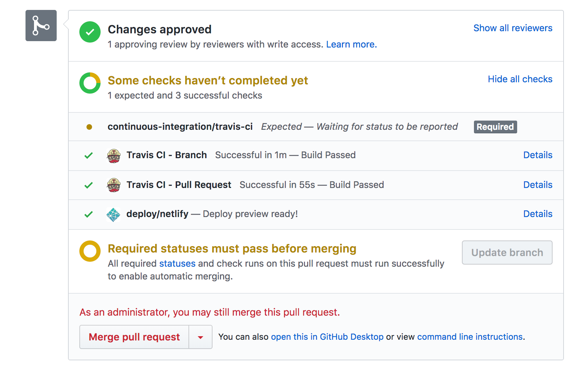
Task: Click the Travis CI avatar for Pull Request build
Action: pos(114,185)
